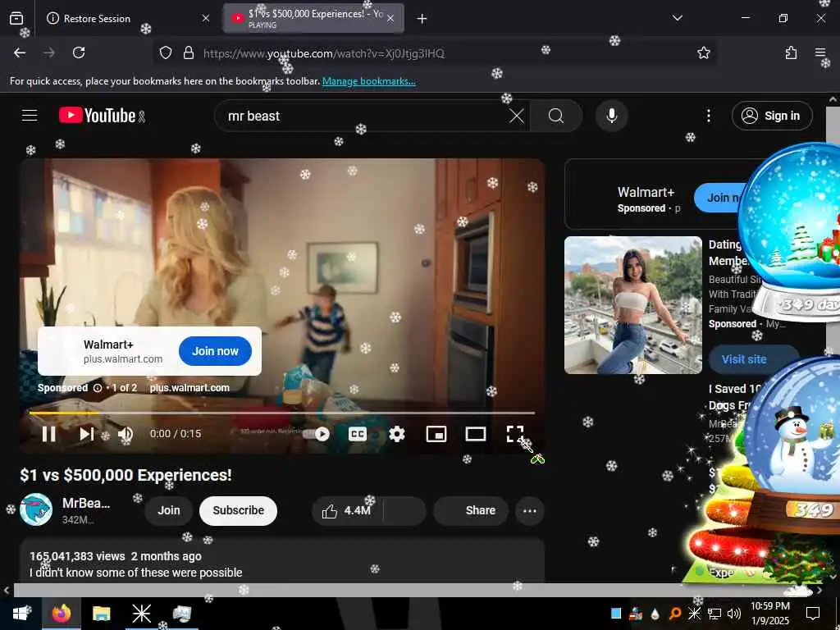This screenshot has height=630, width=840.
Task: Select the playing YouTube tab
Action: (313, 19)
